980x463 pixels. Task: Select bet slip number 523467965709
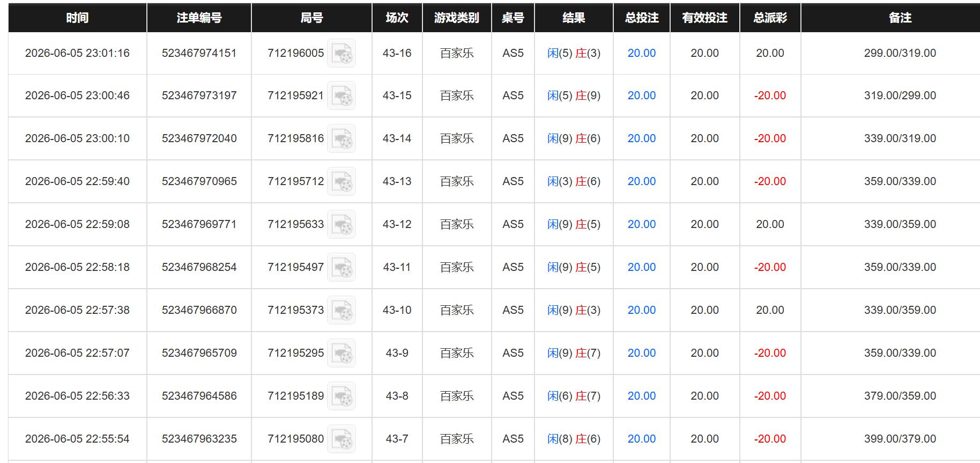click(199, 353)
